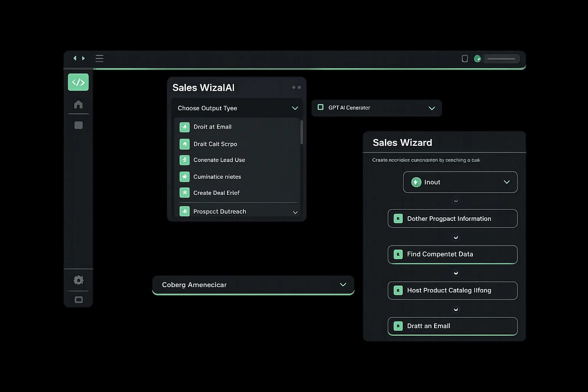Click Find Compentet Data step button
Screen dimensions: 588x392
pos(452,254)
